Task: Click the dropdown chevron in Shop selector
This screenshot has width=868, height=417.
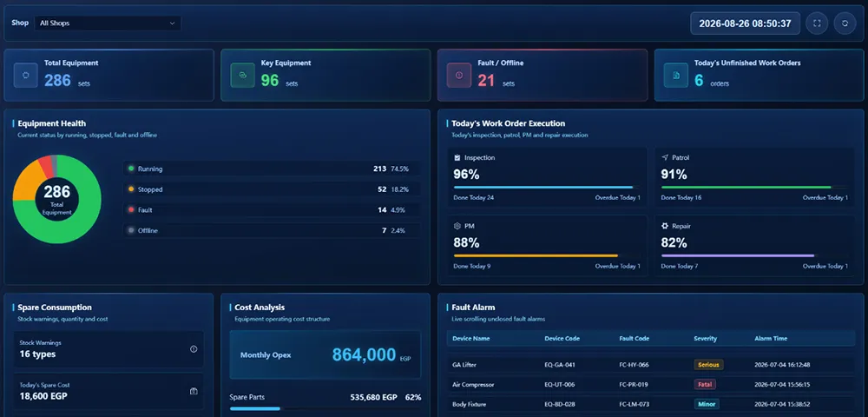Action: click(x=172, y=23)
